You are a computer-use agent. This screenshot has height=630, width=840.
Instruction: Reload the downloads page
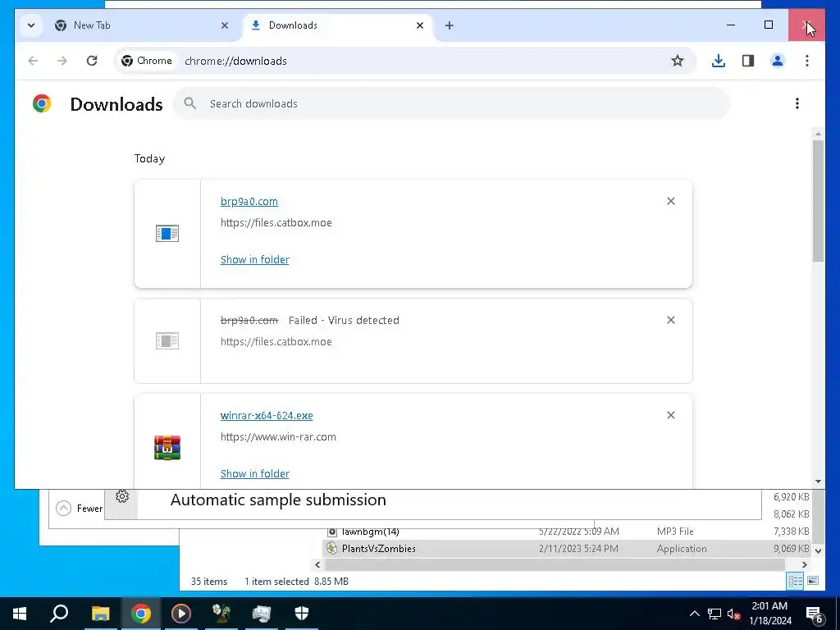(92, 61)
